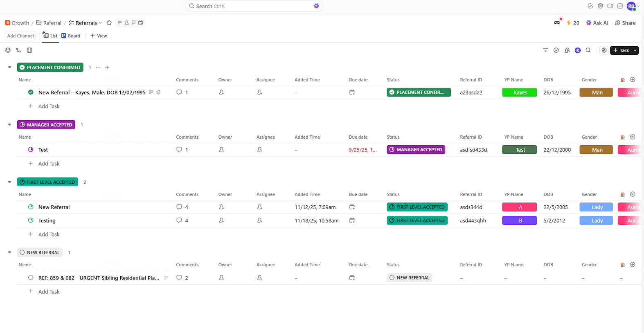Click the Add Channel button
The height and width of the screenshot is (333, 644).
20,36
